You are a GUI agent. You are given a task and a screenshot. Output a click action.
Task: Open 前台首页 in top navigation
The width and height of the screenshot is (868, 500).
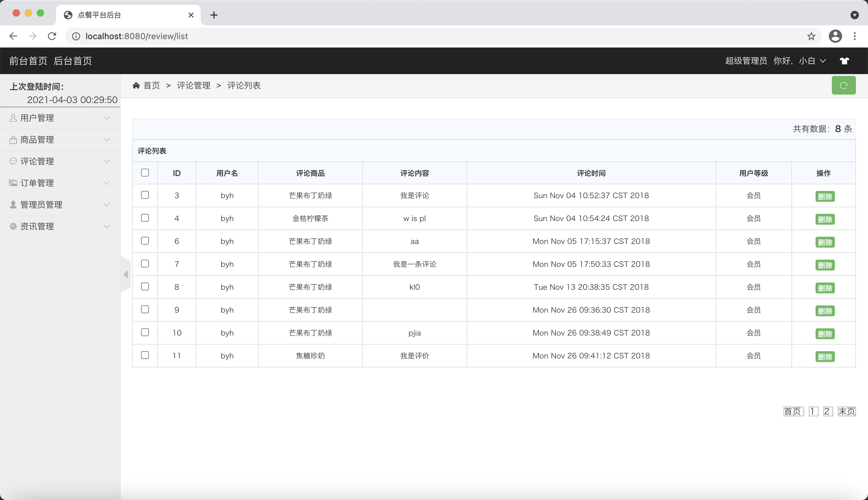pyautogui.click(x=28, y=61)
